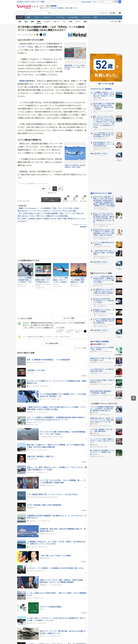Screen dimensions: 138x644
Task: Click the うーん reaction on first comment
Action: pyautogui.click(x=79, y=331)
